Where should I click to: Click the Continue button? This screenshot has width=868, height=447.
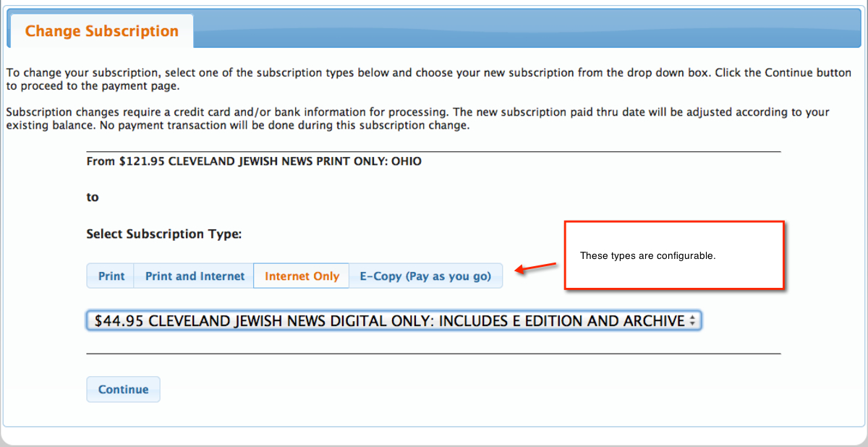click(123, 389)
